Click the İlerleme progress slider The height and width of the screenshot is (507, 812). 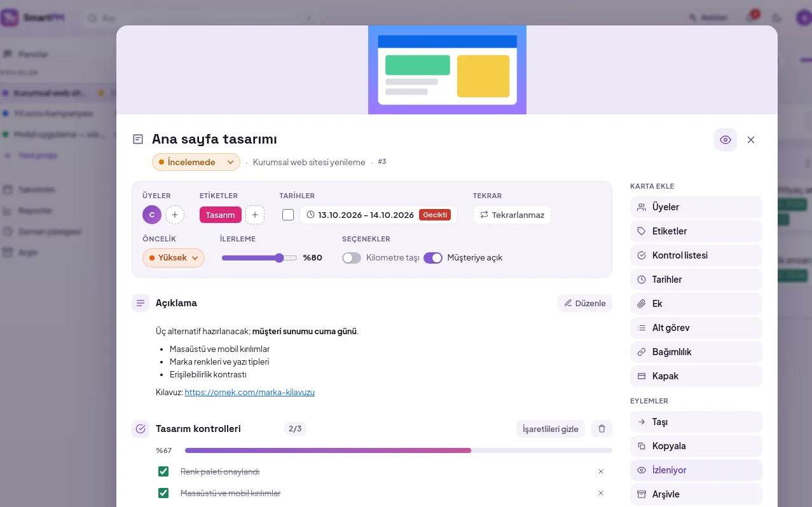point(259,258)
